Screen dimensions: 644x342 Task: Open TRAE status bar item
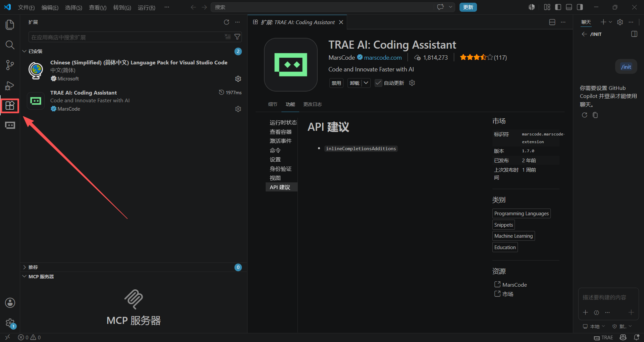(603, 337)
